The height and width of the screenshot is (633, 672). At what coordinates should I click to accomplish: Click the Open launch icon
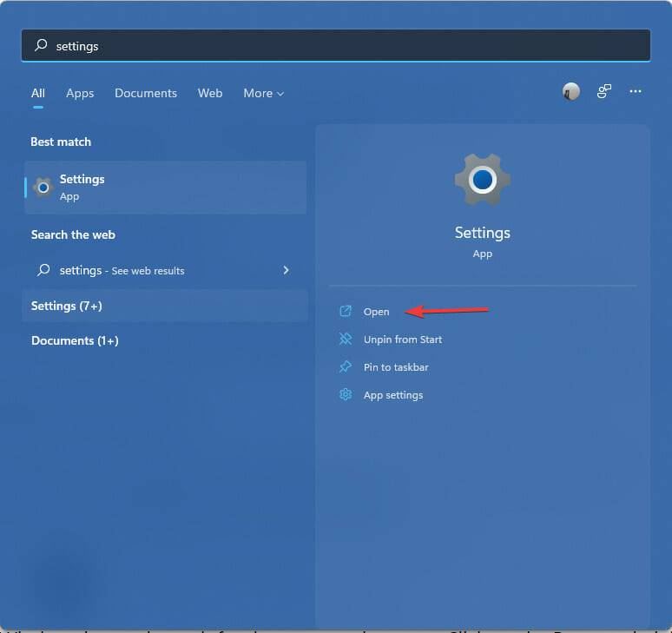point(346,311)
